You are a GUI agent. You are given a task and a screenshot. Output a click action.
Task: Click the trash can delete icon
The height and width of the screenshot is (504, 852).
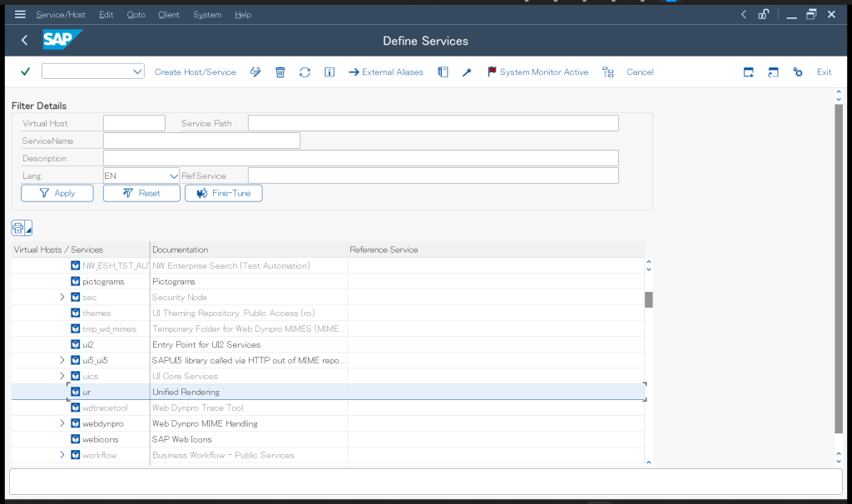[x=280, y=72]
